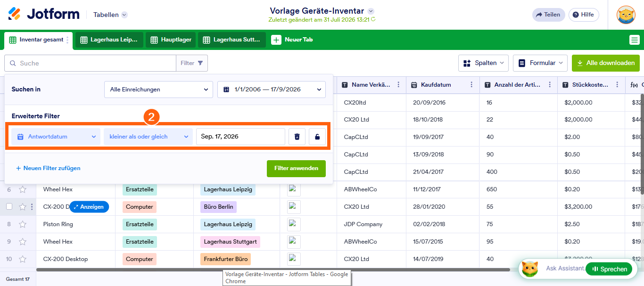The height and width of the screenshot is (286, 644).
Task: Star row 8 Piston Ring
Action: (22, 224)
